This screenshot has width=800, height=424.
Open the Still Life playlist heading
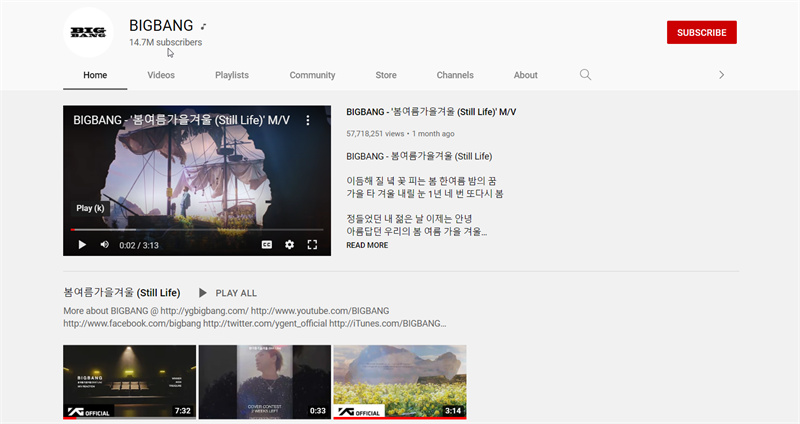coord(122,292)
